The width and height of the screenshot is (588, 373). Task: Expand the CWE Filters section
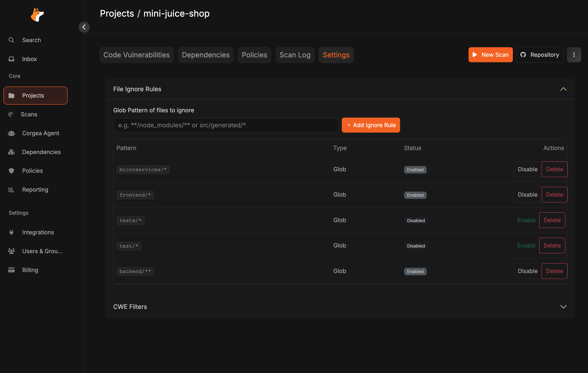pos(563,307)
